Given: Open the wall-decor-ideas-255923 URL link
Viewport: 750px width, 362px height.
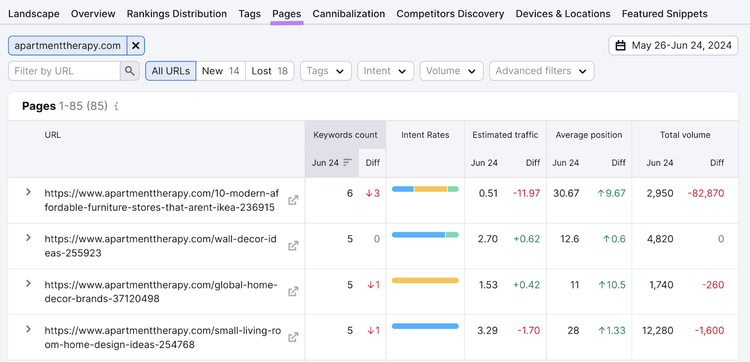Looking at the screenshot, I should [x=160, y=246].
